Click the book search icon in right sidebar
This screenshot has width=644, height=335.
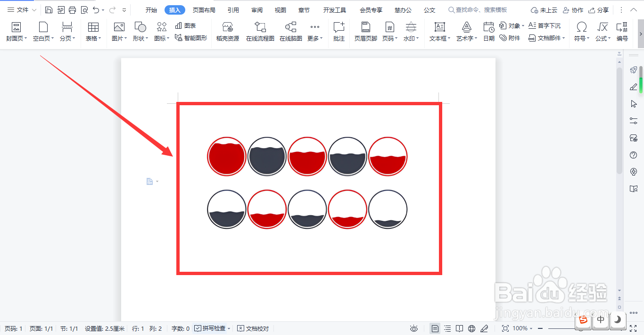click(634, 189)
